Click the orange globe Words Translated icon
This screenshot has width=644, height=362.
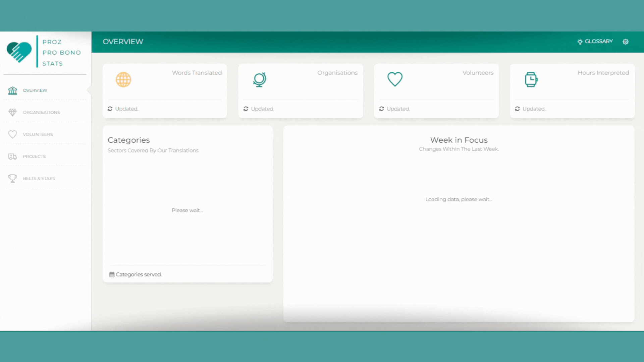(x=123, y=80)
